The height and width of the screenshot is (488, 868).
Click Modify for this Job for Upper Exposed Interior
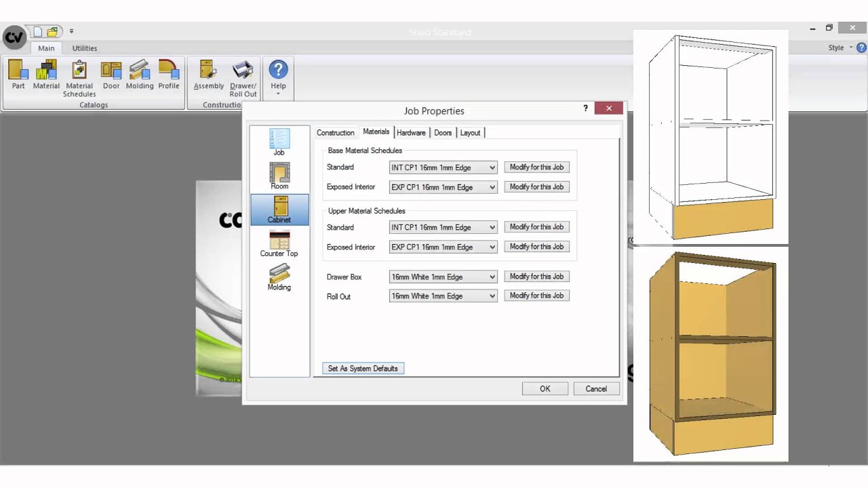[x=536, y=247]
